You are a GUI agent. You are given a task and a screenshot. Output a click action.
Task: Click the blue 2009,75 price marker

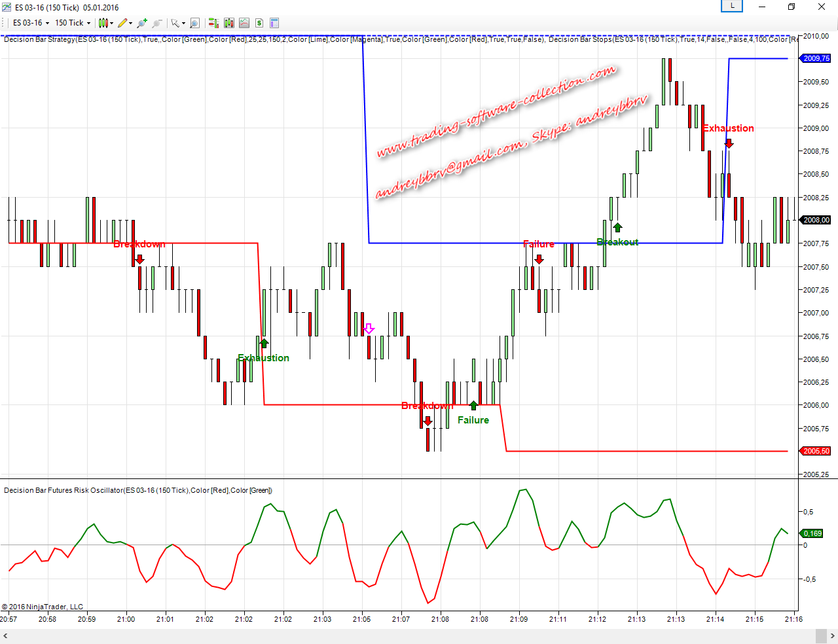(816, 59)
